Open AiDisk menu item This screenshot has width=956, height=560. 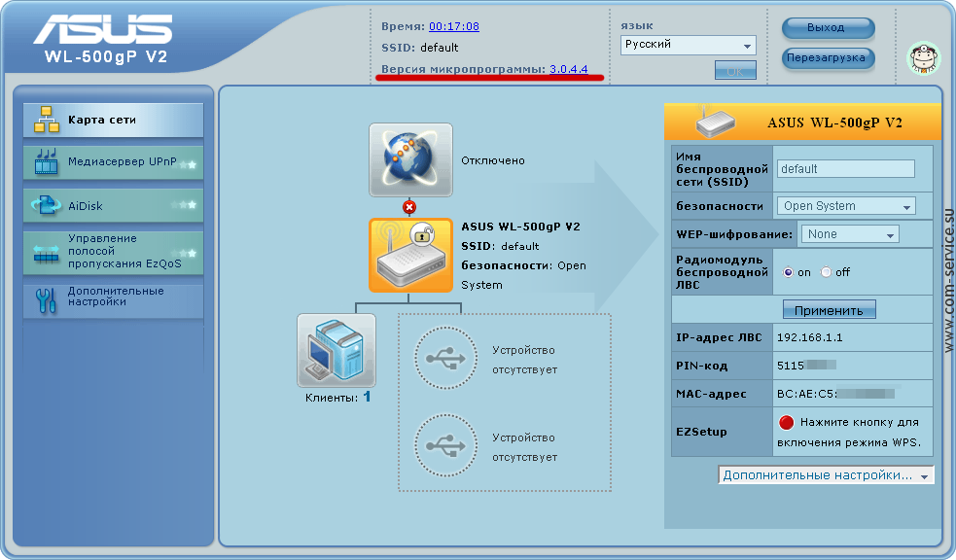(x=114, y=205)
